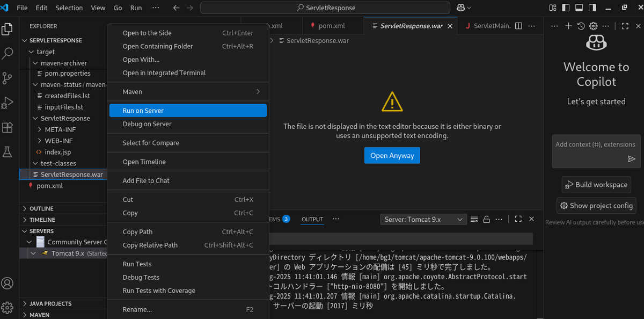Switch to the OUTPUT panel tab
The image size is (644, 319).
312,219
